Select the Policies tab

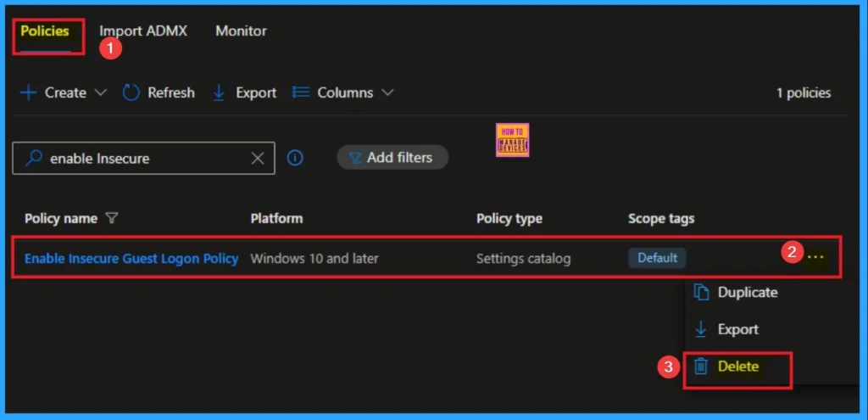[x=45, y=31]
